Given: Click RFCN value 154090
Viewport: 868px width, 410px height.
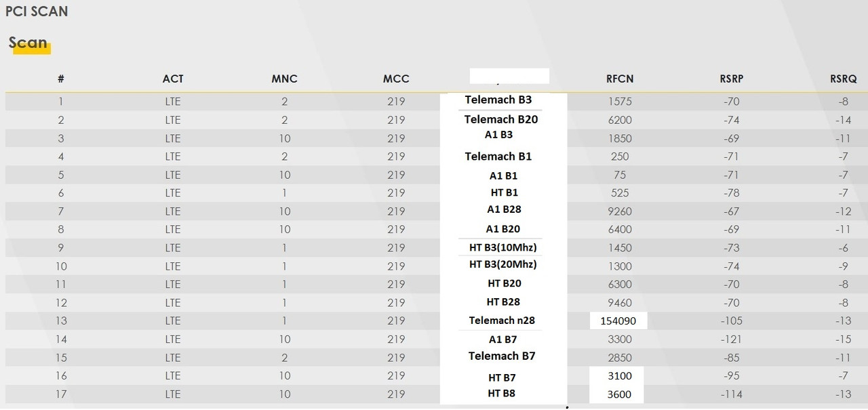Looking at the screenshot, I should pyautogui.click(x=618, y=321).
